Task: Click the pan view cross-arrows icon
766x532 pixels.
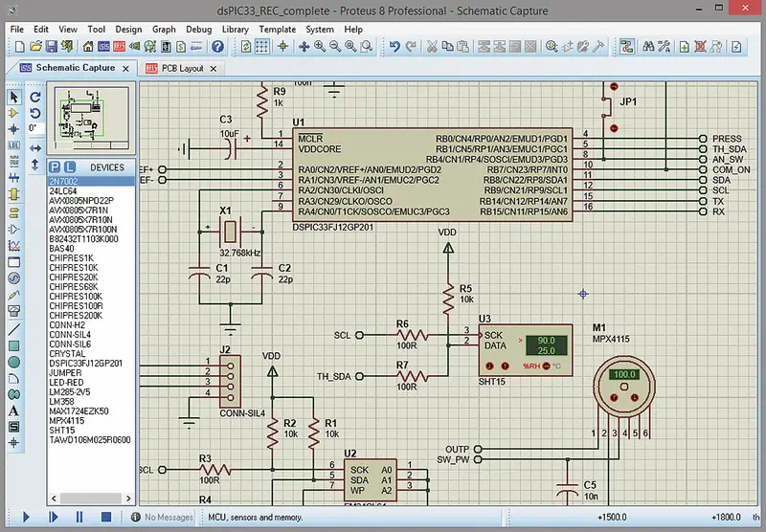Action: coord(304,47)
